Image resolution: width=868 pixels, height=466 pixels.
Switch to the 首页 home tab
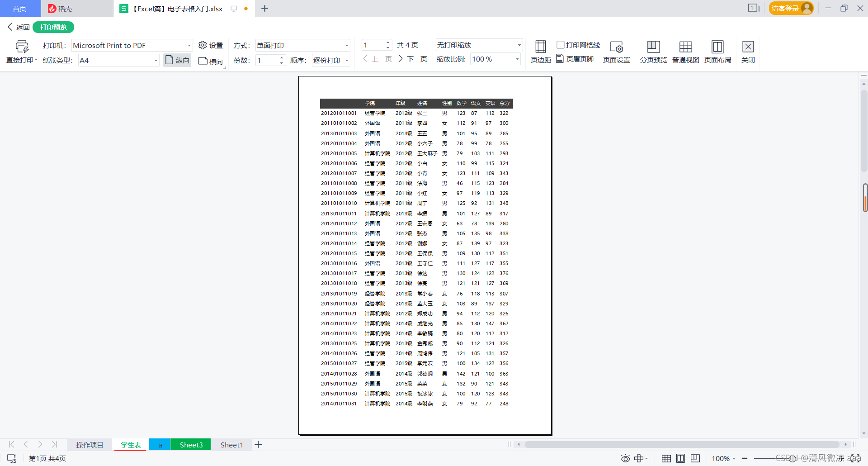(19, 9)
